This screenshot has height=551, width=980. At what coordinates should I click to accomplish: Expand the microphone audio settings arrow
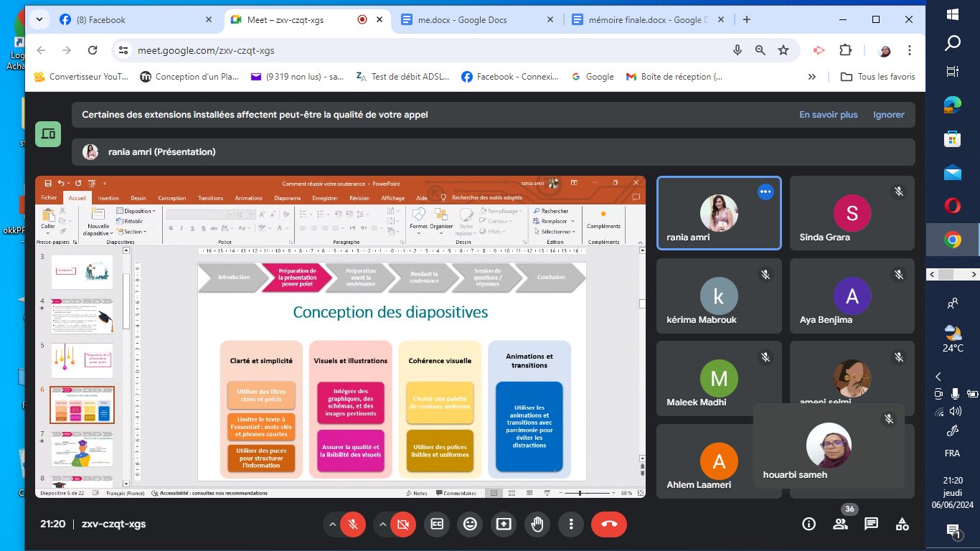332,524
